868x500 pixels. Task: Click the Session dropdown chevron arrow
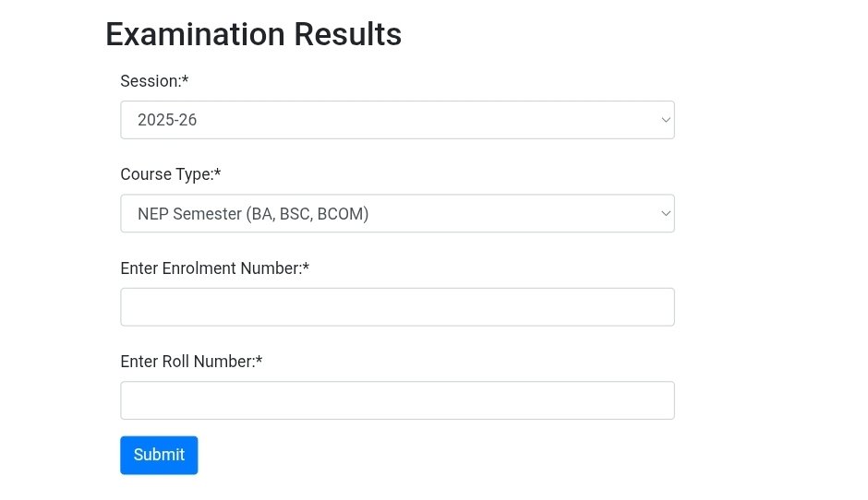665,120
